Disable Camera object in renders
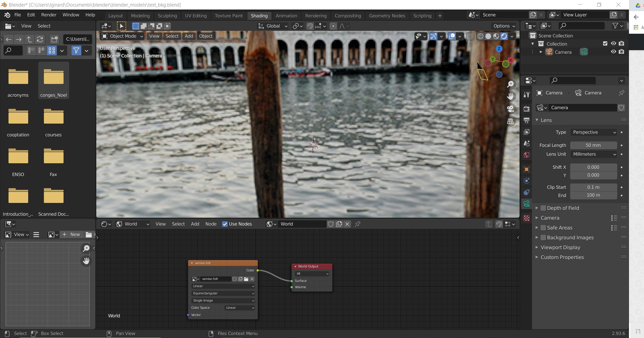This screenshot has width=644, height=338. pos(621,52)
